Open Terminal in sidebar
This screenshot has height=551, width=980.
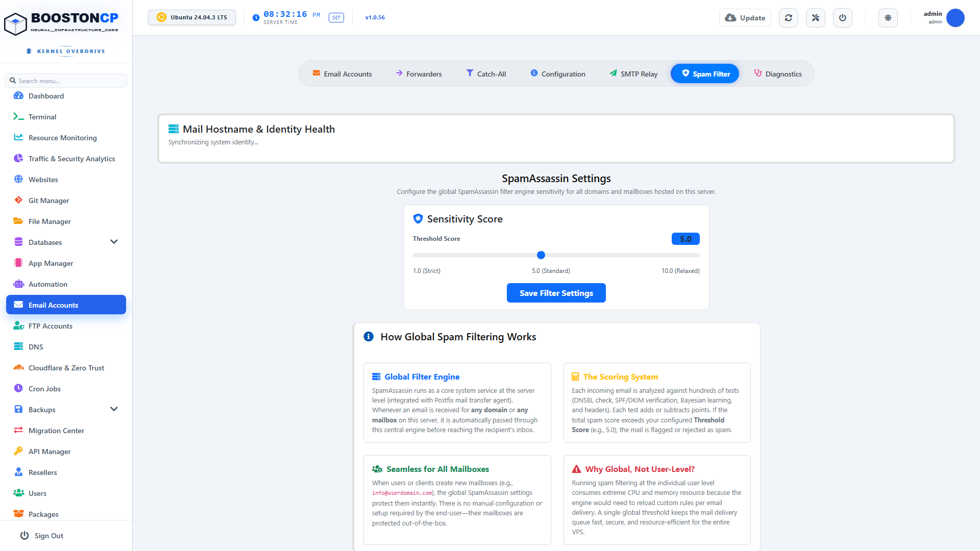(x=66, y=117)
